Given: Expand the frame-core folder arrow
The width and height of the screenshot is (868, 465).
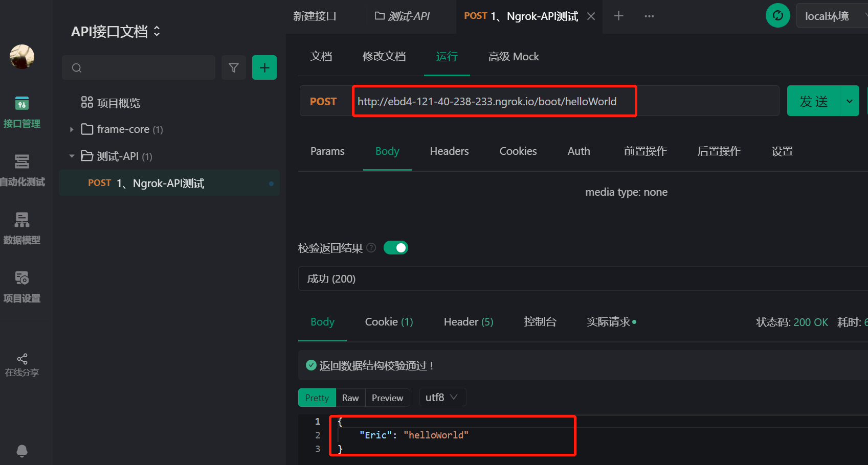Looking at the screenshot, I should [x=72, y=130].
